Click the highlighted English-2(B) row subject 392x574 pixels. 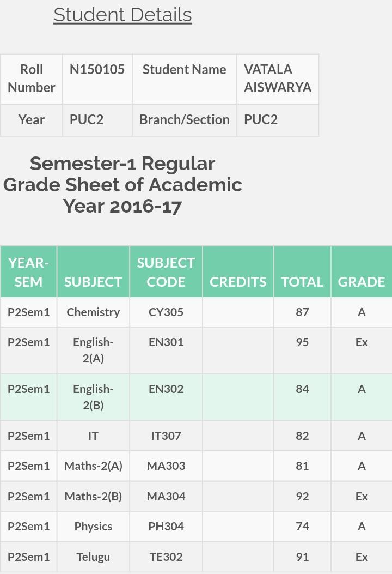(x=93, y=397)
